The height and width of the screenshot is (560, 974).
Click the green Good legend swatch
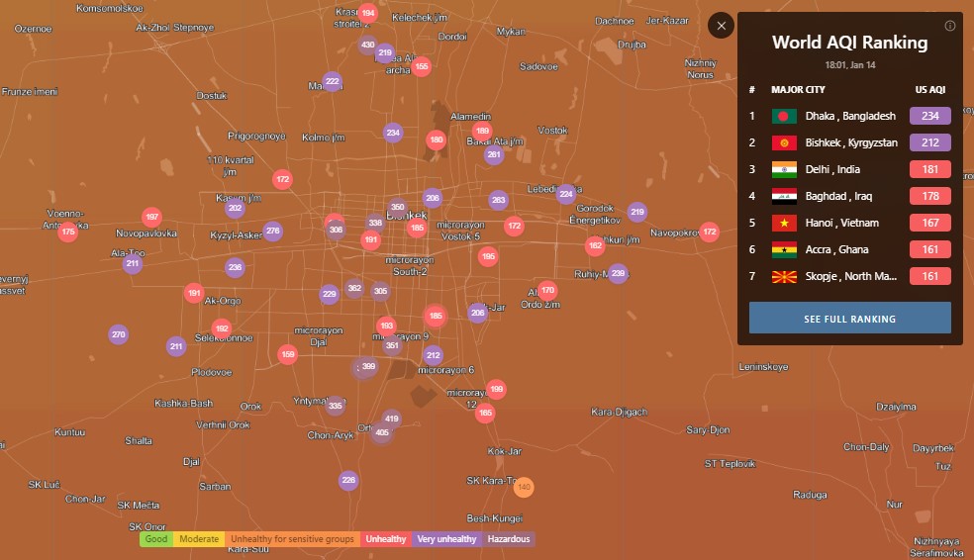click(x=155, y=539)
